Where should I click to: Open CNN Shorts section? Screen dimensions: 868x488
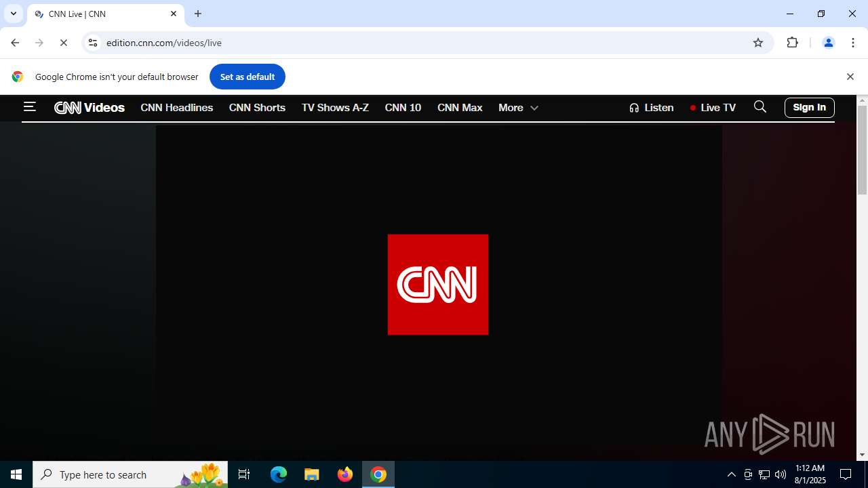pos(257,108)
